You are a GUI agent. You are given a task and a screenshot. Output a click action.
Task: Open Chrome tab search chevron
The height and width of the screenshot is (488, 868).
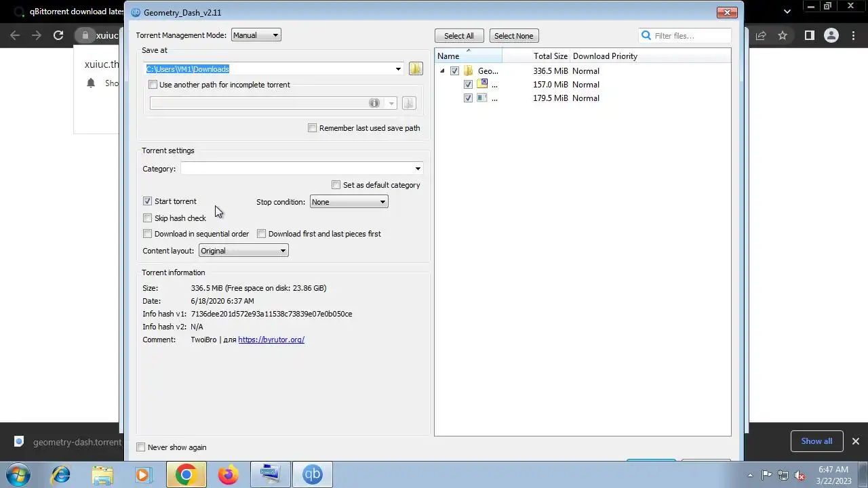tap(787, 11)
